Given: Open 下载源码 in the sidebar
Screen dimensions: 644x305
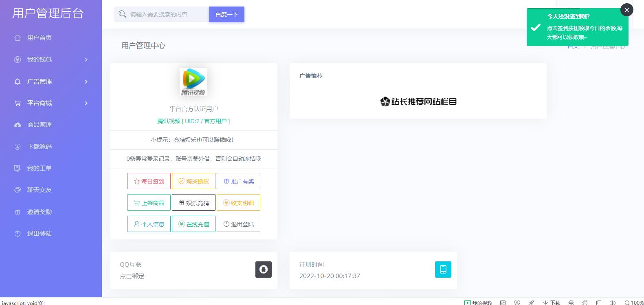Looking at the screenshot, I should pos(39,147).
